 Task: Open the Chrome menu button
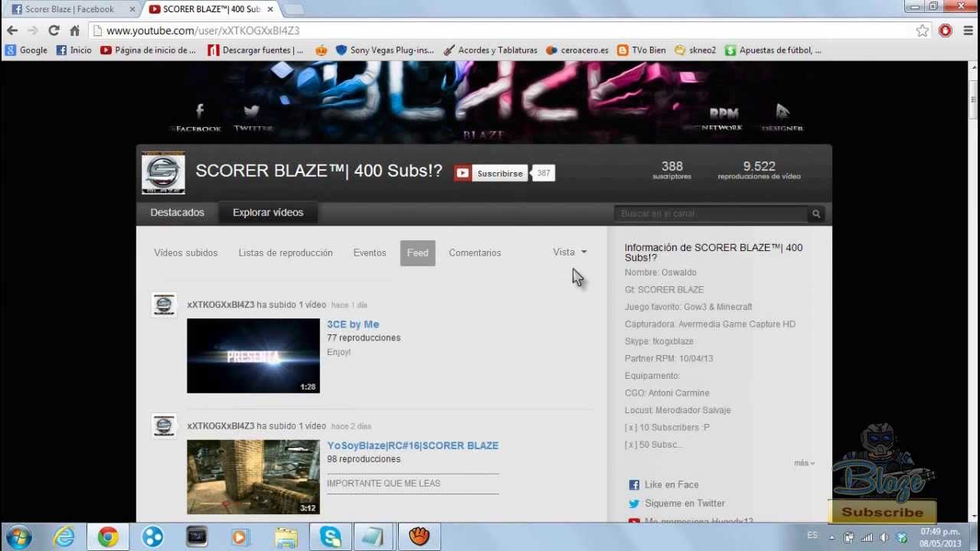point(969,31)
